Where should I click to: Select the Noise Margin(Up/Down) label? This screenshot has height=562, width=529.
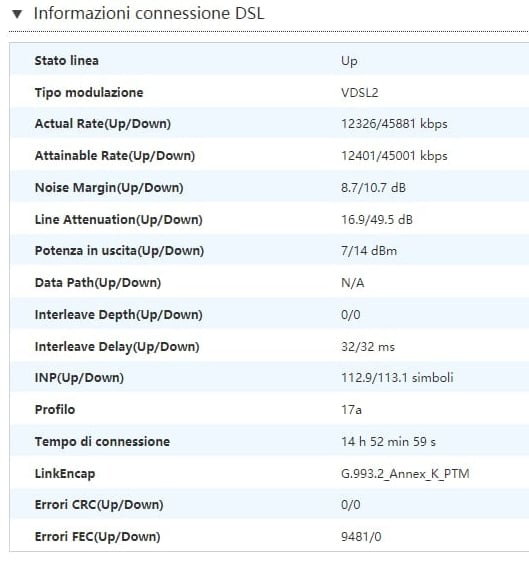pyautogui.click(x=109, y=188)
